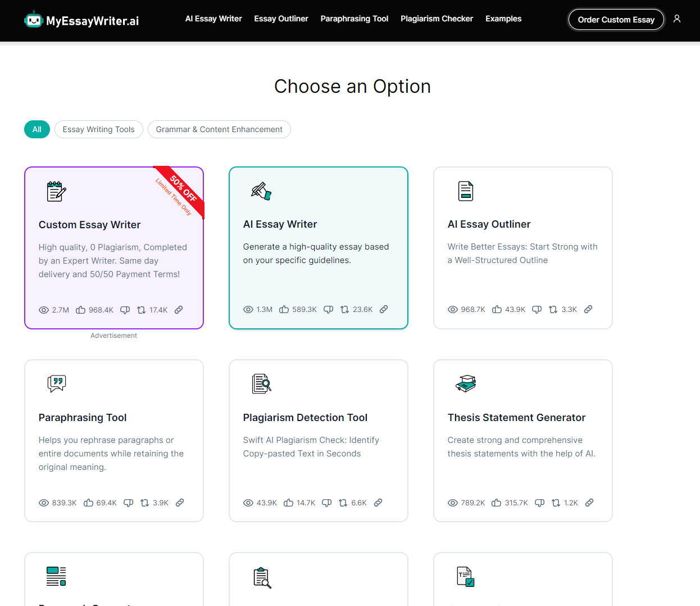Click the dislike icon on AI Essay Outliner card

[537, 310]
